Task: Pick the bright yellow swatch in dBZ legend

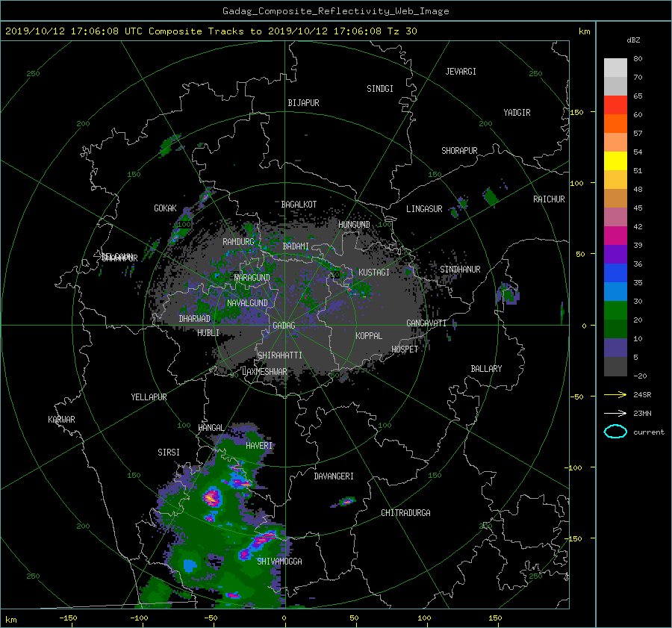Action: click(615, 161)
